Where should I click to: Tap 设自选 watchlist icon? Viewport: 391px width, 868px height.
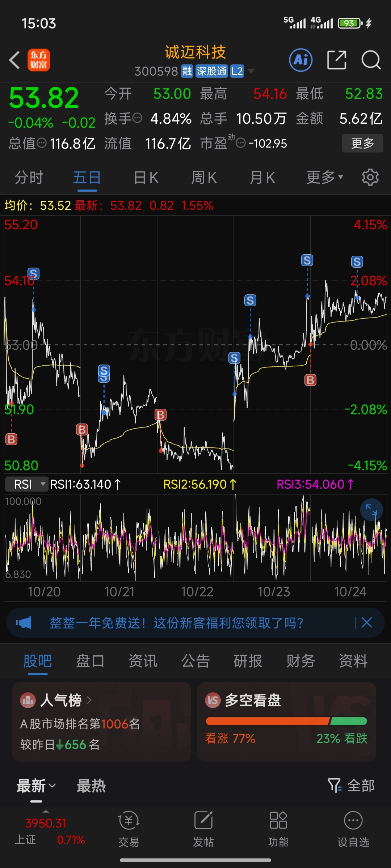click(x=353, y=820)
